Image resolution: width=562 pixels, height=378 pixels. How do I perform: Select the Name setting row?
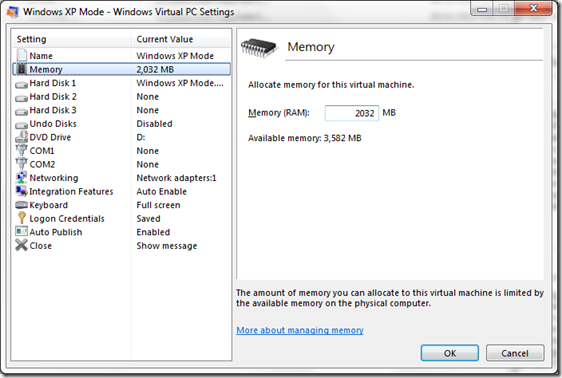point(122,56)
